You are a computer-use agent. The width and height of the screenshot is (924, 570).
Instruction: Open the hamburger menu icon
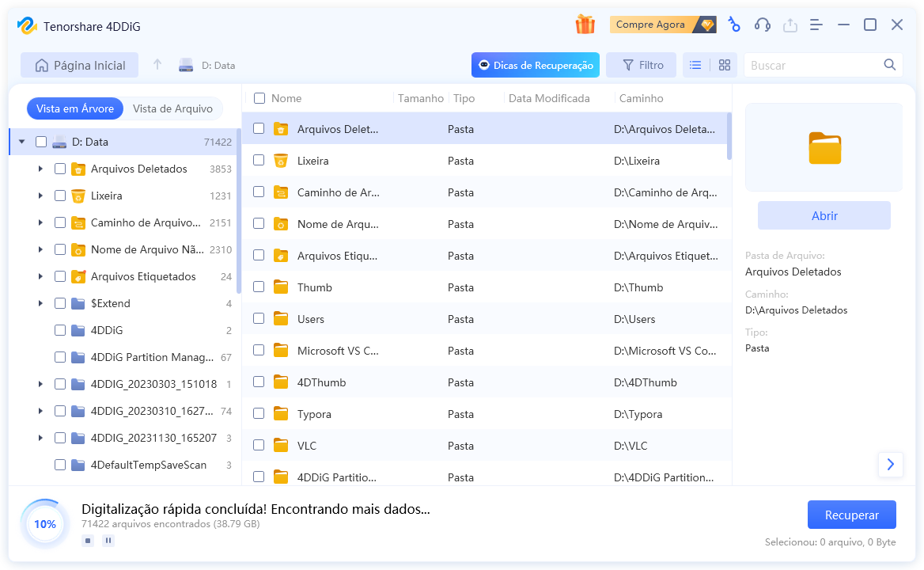(x=816, y=25)
